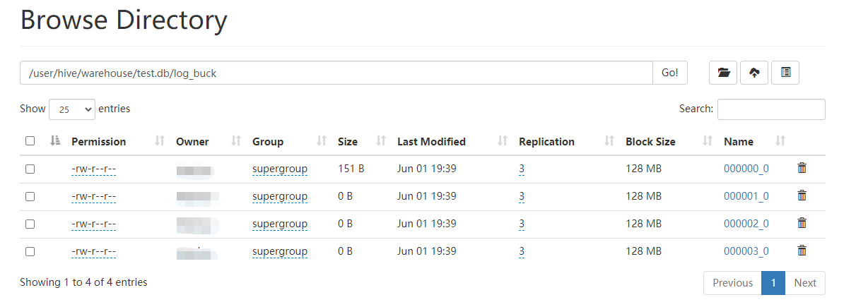The height and width of the screenshot is (307, 868).
Task: Click permission -rw-r--r-- of 000003_0
Action: [94, 251]
